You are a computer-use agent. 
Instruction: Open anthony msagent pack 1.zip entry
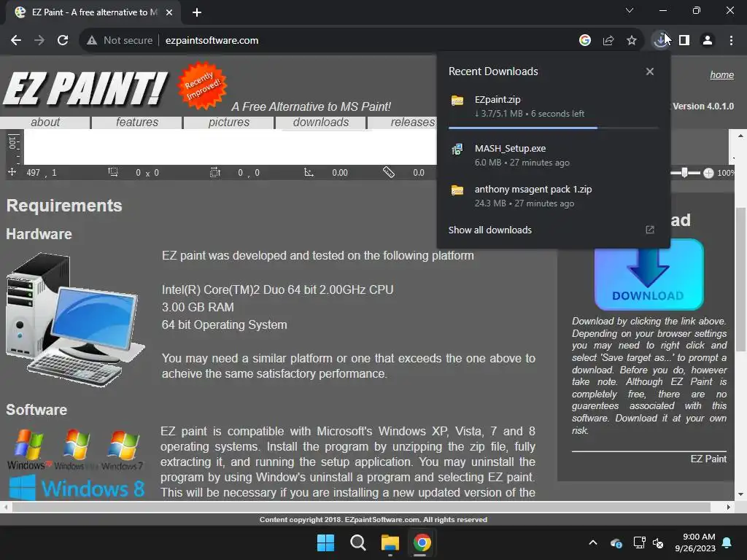553,195
